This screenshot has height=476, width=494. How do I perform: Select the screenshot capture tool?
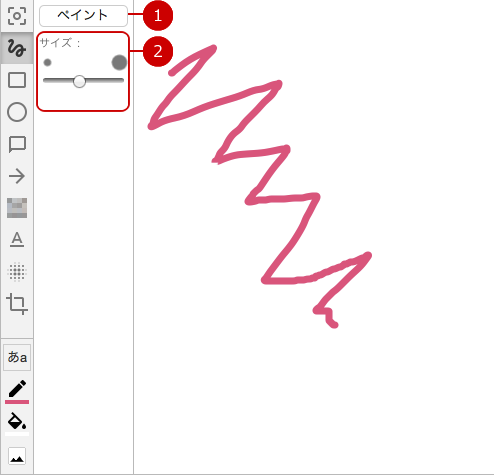(17, 16)
